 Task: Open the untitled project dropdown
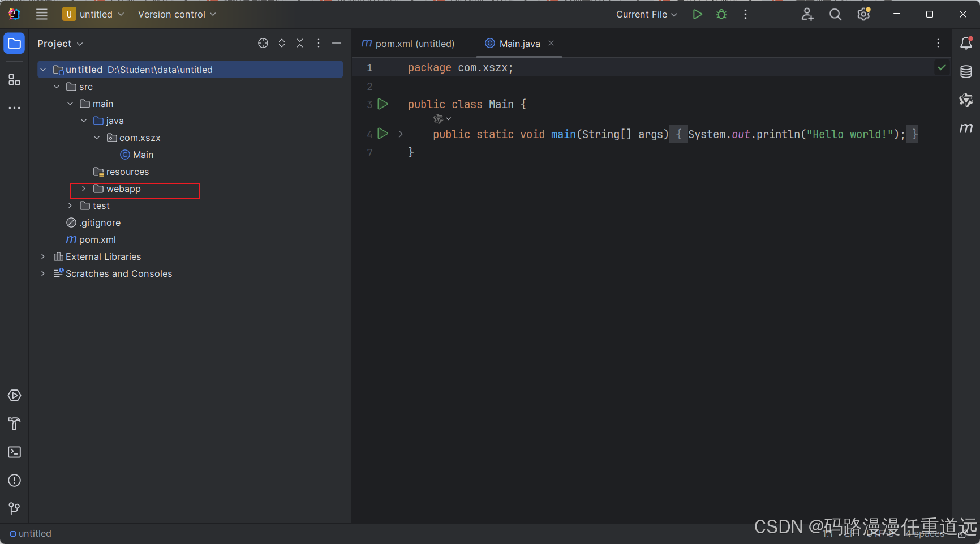93,14
